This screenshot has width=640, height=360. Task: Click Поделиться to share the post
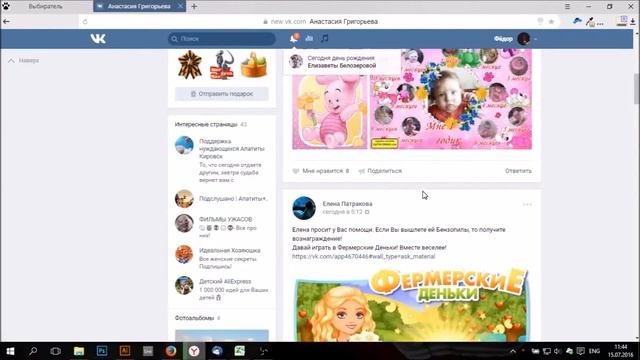click(x=380, y=171)
